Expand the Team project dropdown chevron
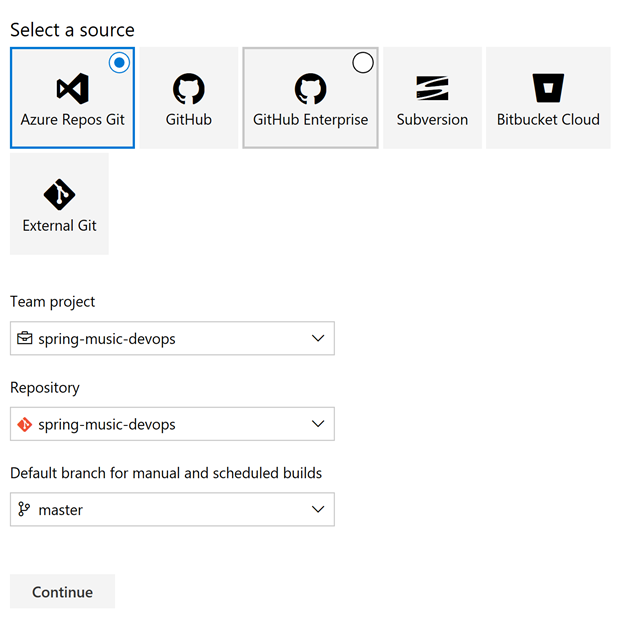Image resolution: width=621 pixels, height=627 pixels. coord(318,339)
